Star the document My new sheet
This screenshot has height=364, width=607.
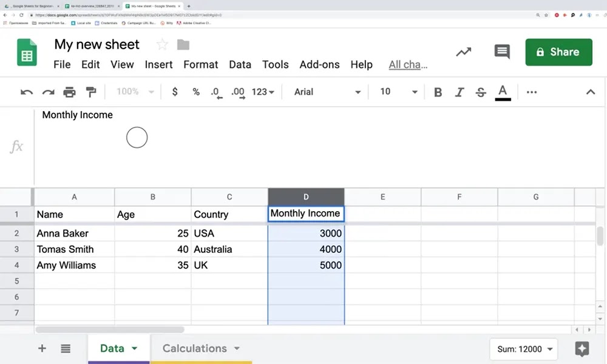click(x=162, y=44)
